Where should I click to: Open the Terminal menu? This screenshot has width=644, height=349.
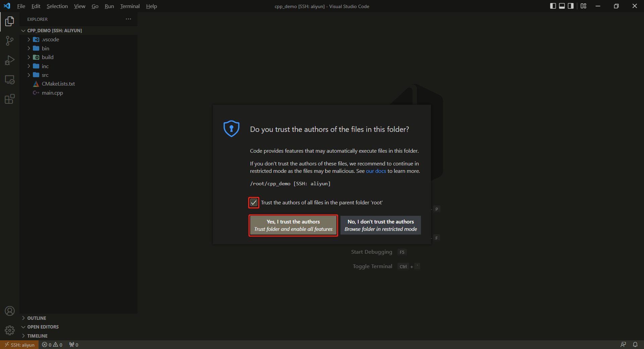coord(130,6)
